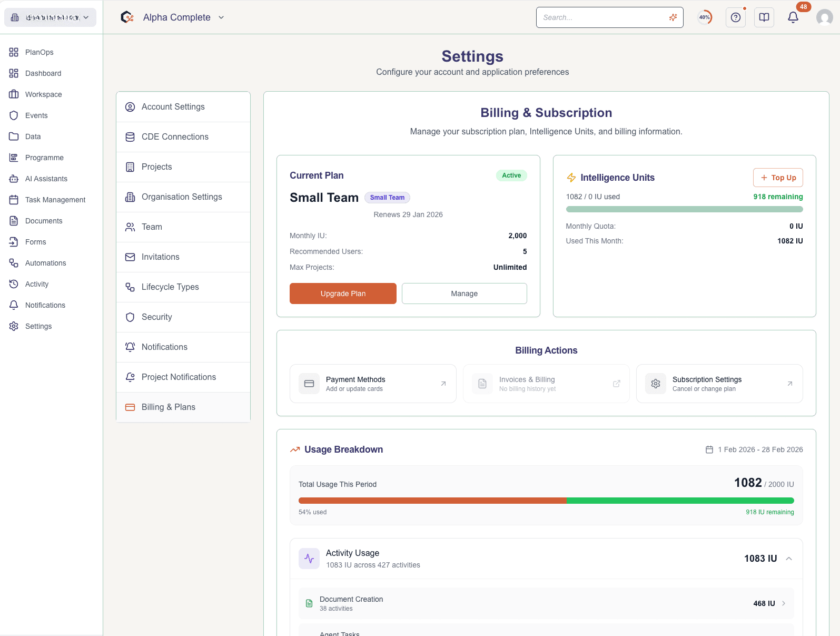The width and height of the screenshot is (840, 636).
Task: Open the organisation switcher dropdown
Action: 51,17
